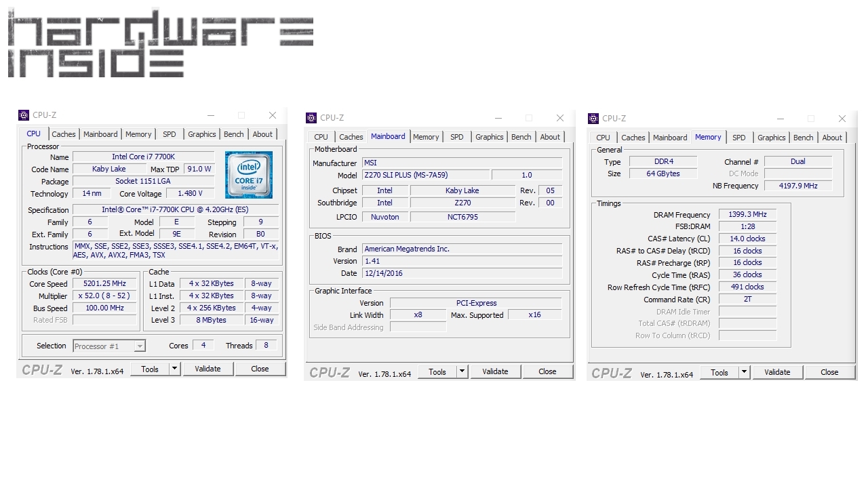Open Graphics tab in the CPU window
868x488 pixels.
[202, 134]
